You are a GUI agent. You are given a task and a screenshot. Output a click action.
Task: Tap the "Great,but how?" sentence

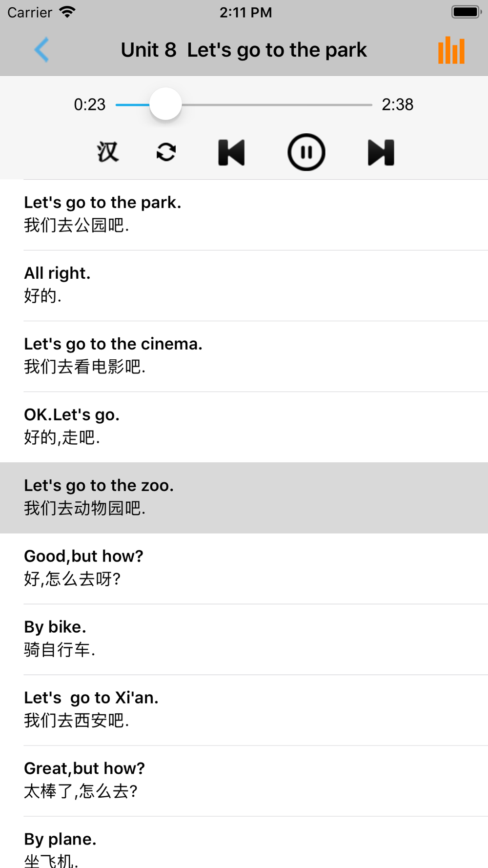244,781
